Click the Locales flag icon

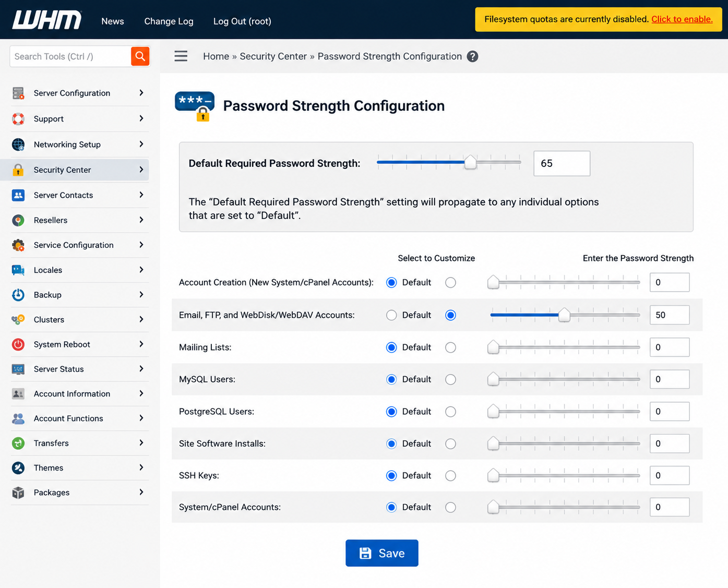(x=18, y=270)
